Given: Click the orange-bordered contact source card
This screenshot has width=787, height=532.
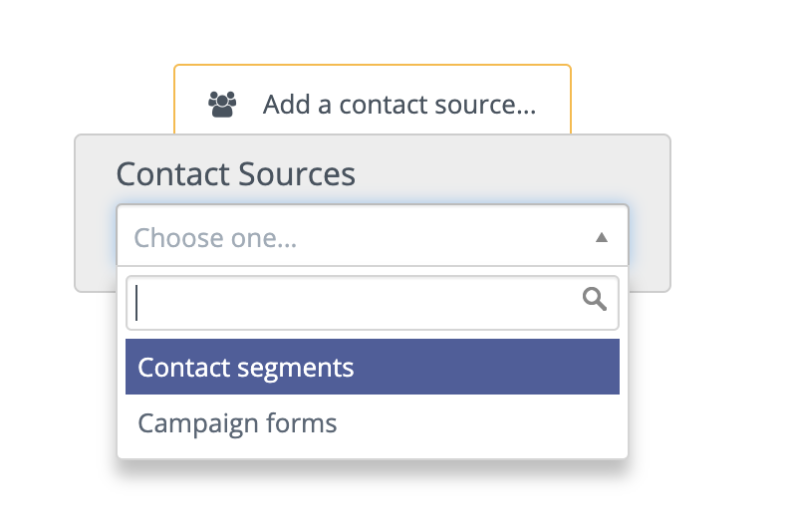Looking at the screenshot, I should 373,100.
